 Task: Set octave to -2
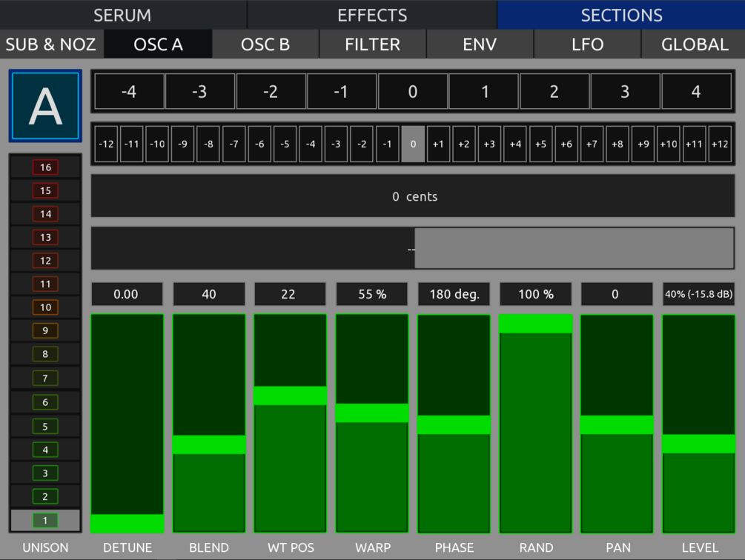coord(271,91)
